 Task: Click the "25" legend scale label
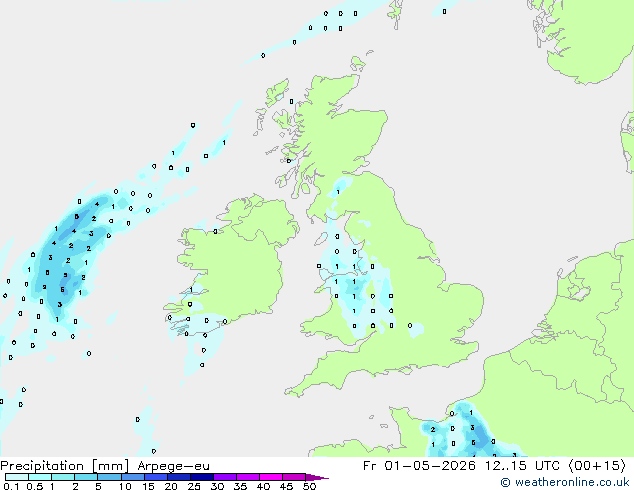pos(194,486)
